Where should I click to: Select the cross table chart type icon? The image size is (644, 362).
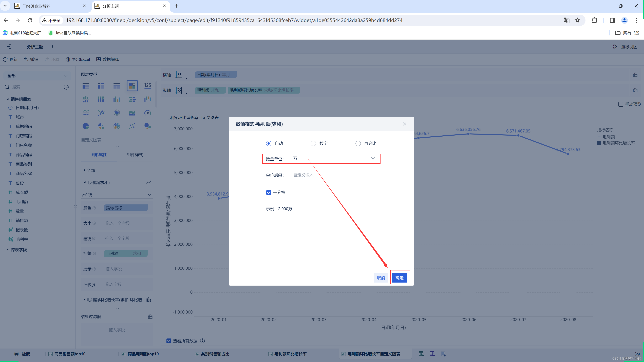coord(101,86)
